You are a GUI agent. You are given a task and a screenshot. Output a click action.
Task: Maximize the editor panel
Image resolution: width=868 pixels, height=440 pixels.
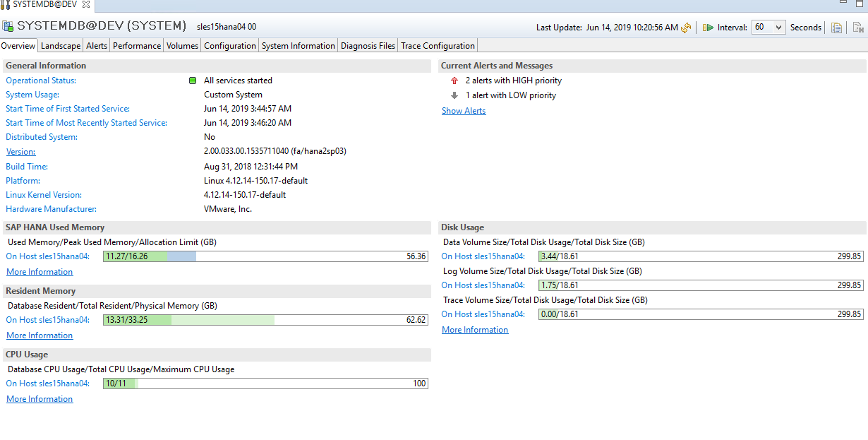[861, 4]
